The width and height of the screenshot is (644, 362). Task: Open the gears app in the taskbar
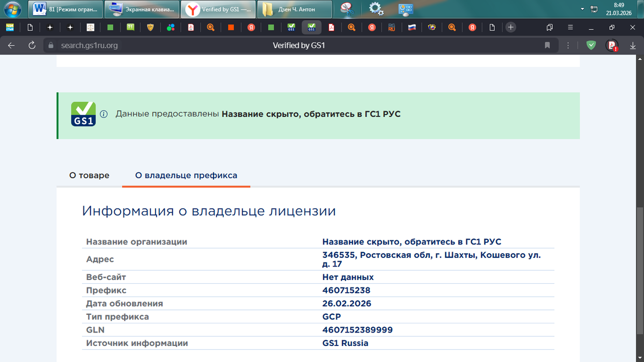[x=376, y=9]
